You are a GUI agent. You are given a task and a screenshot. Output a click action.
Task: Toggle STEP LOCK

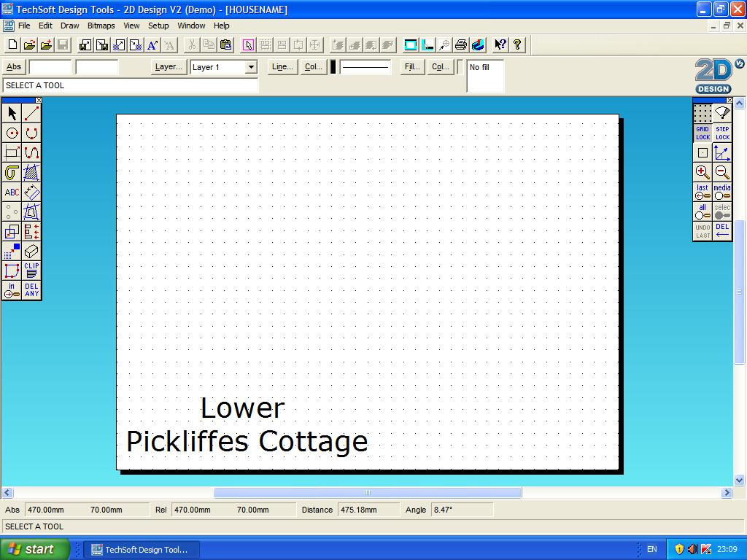coord(721,133)
